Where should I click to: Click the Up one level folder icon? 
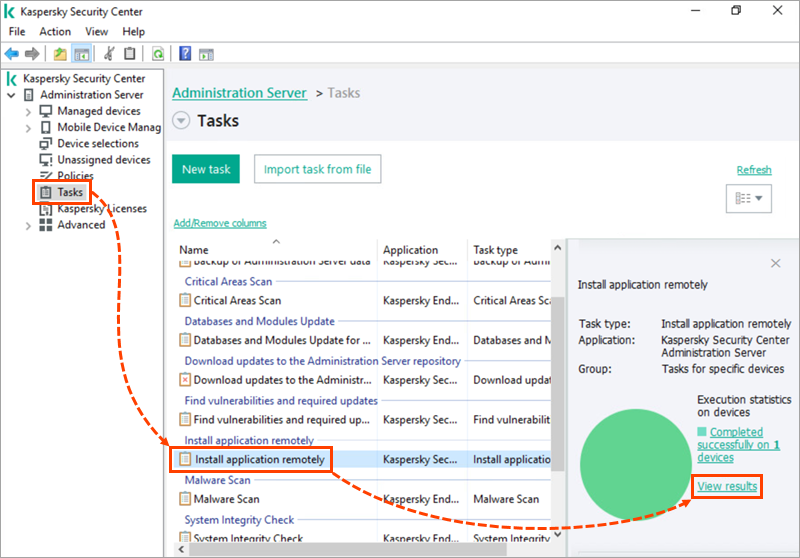(60, 54)
